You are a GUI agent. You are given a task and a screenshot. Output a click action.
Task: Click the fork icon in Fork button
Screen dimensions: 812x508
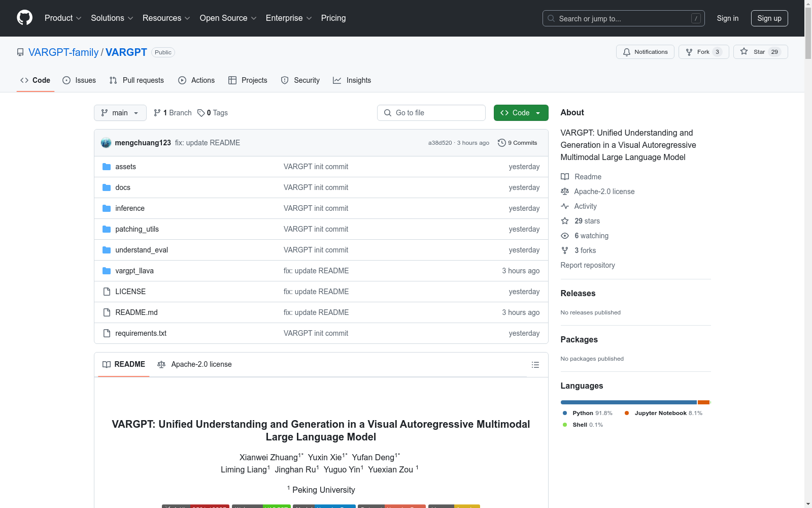coord(689,52)
